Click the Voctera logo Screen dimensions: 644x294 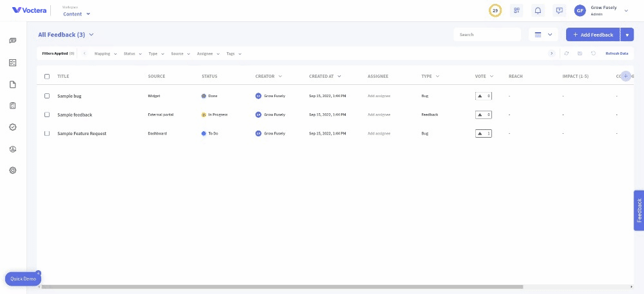29,10
